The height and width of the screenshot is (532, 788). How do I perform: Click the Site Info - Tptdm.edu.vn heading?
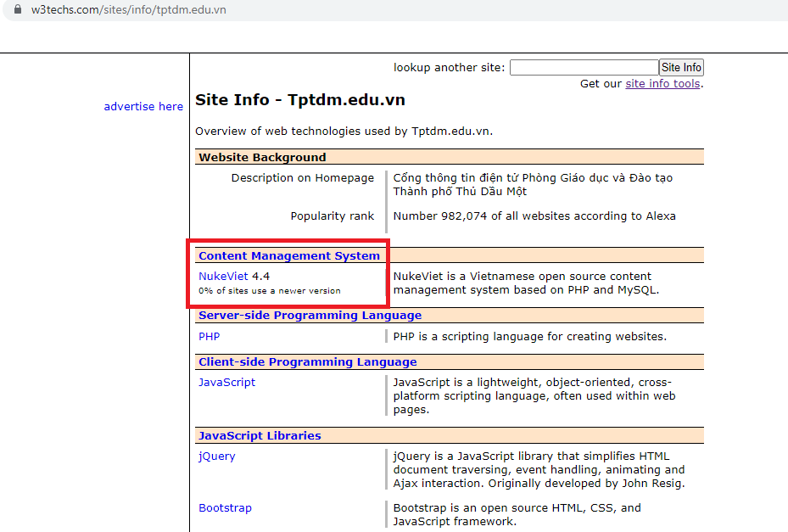pyautogui.click(x=300, y=99)
